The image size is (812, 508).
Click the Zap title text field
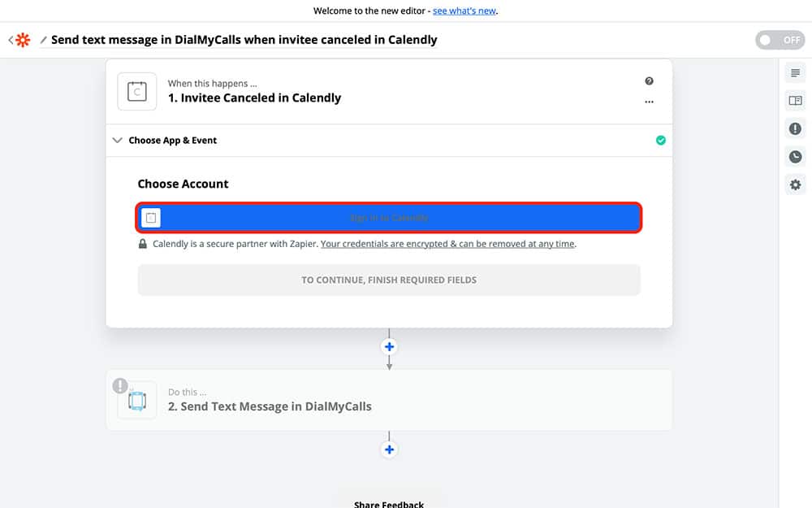244,40
